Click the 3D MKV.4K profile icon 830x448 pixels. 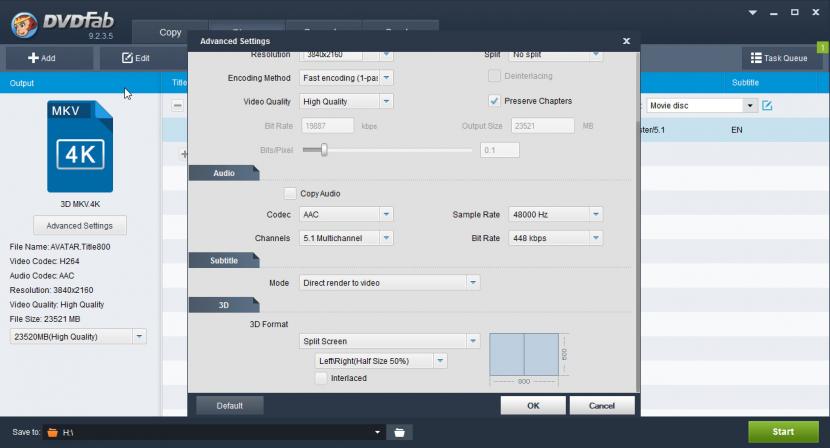point(79,145)
